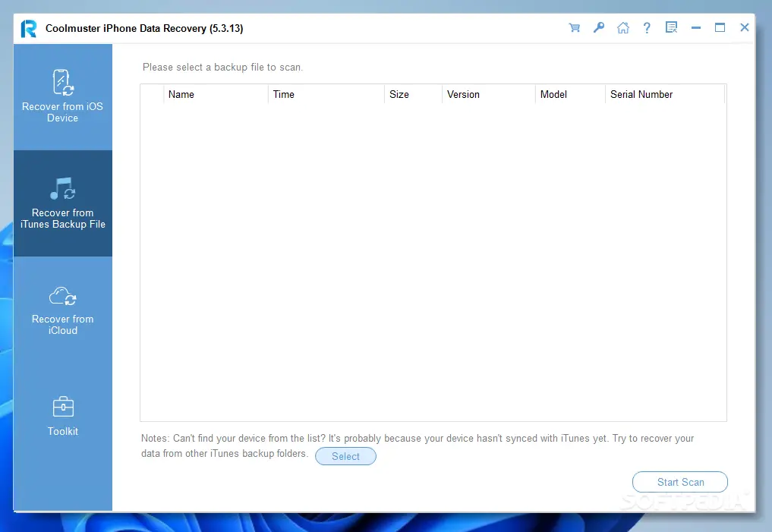Click the Notes text about iTunes sync
Image resolution: width=772 pixels, height=532 pixels.
[417, 445]
